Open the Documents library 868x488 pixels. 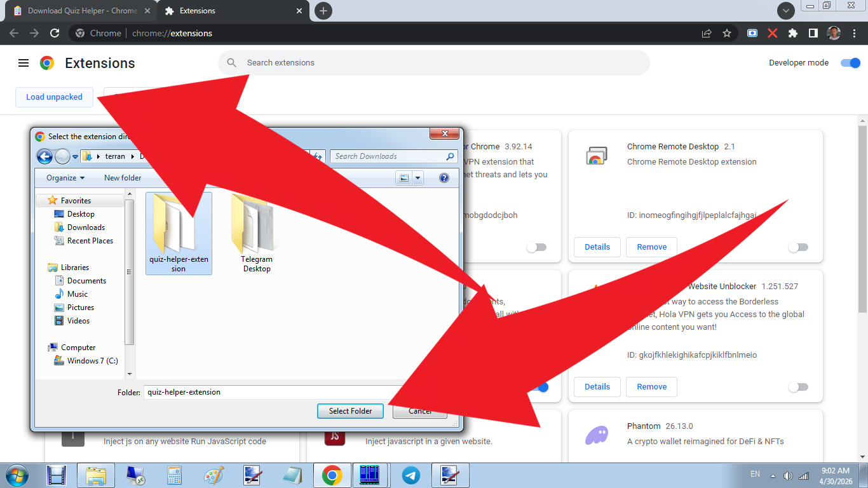tap(86, 281)
